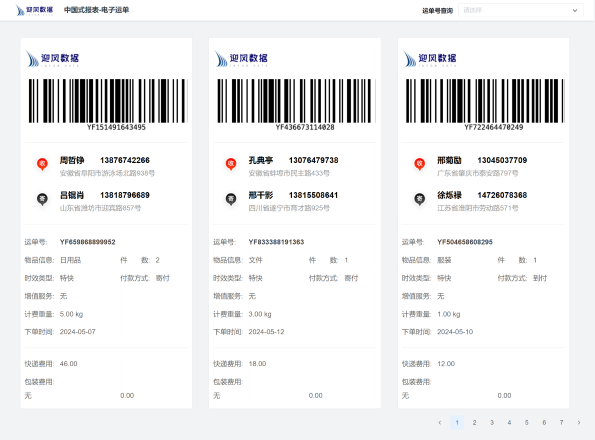Click the 迎风数据 logo on the YF151491643495 card
Viewport: 595px width, 440px height.
point(52,59)
